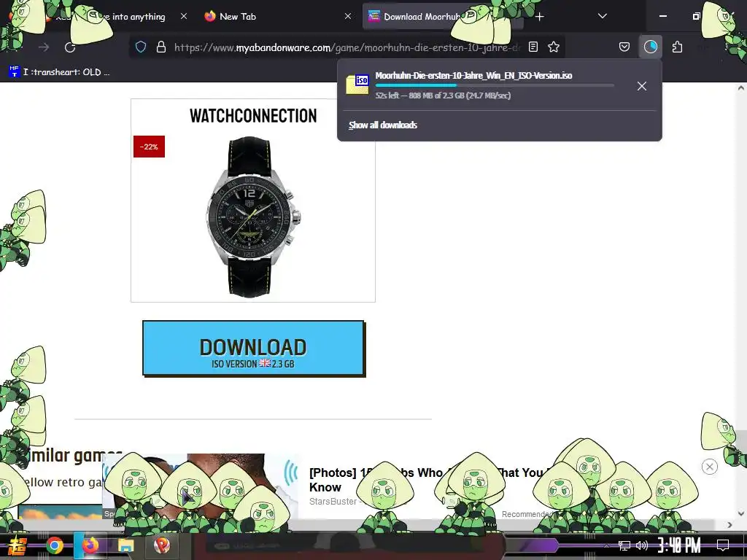Click the -22% discount badge
Viewport: 747px width, 560px height.
(149, 147)
